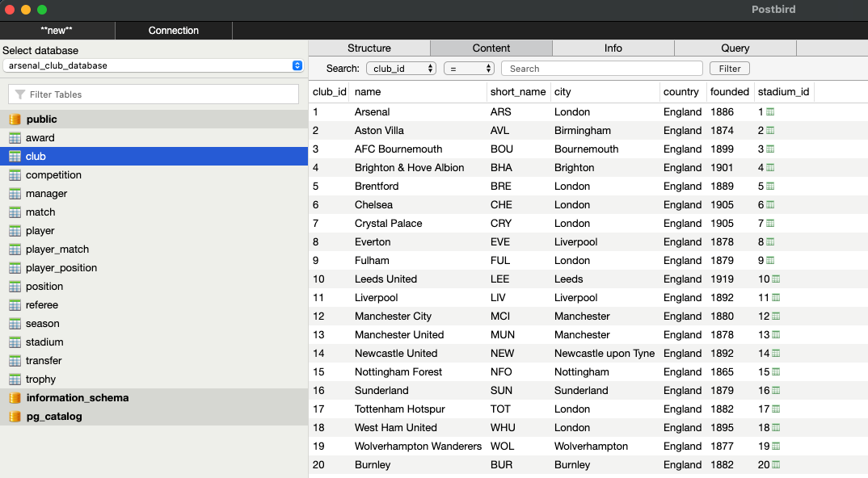
Task: Open foreign key link for stadium_id 12
Action: (x=776, y=316)
